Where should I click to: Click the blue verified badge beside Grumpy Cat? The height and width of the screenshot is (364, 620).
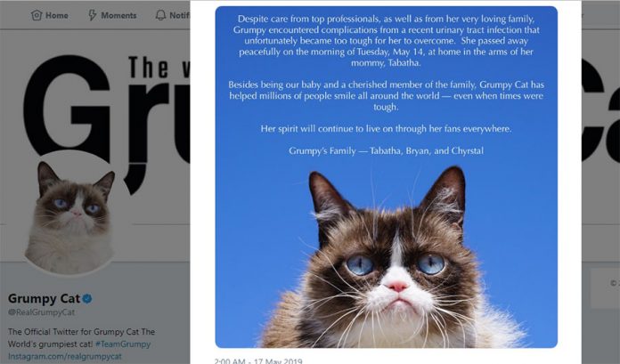(x=87, y=299)
